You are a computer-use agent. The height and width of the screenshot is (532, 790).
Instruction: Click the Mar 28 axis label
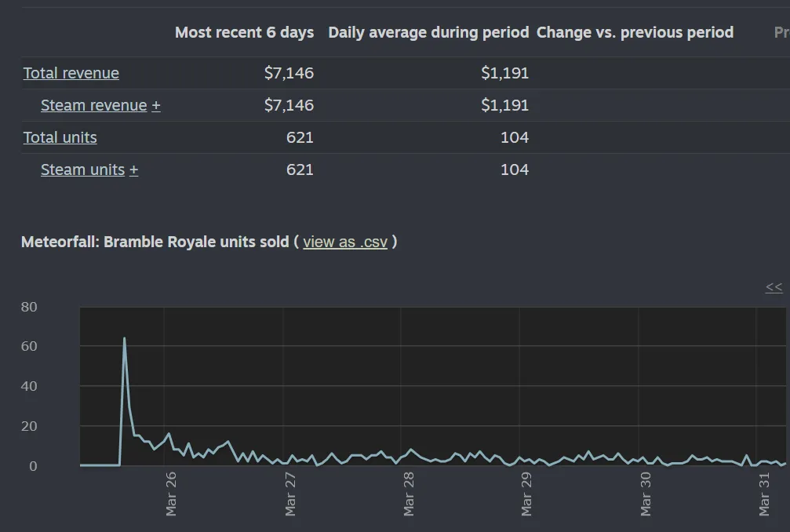[x=409, y=494]
